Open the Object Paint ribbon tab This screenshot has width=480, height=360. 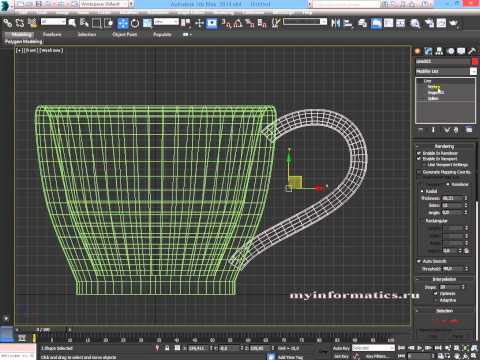click(x=125, y=34)
